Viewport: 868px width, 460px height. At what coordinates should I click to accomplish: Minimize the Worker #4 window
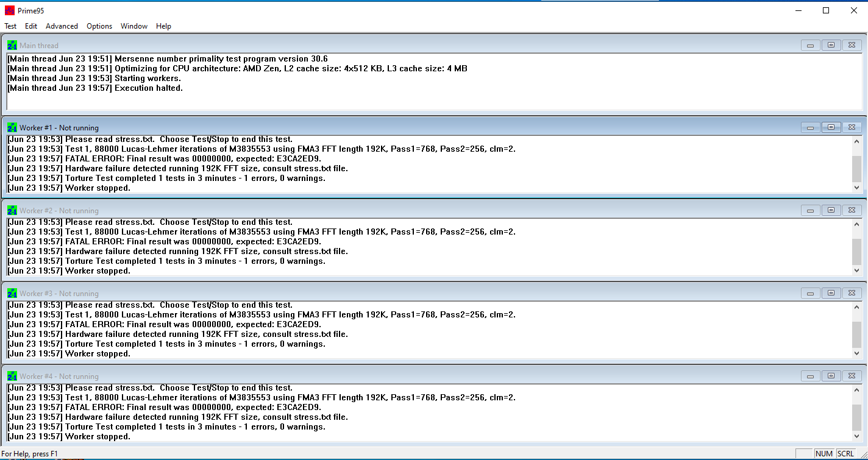[810, 376]
